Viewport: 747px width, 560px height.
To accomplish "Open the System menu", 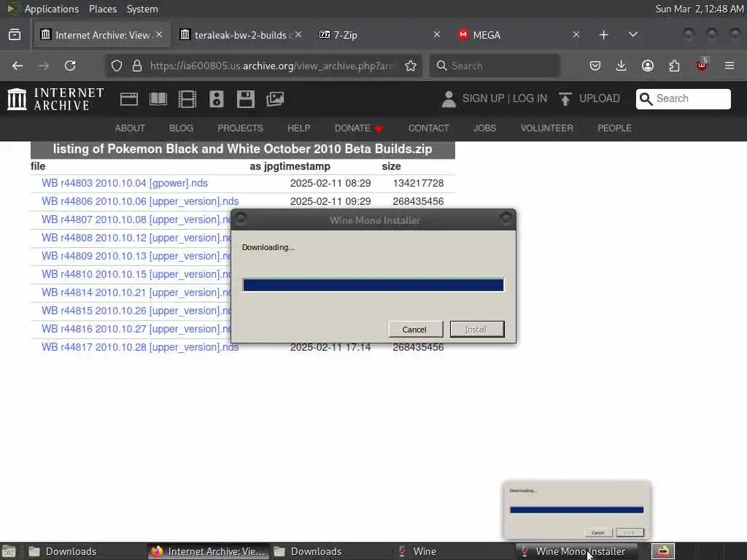I will (x=142, y=9).
